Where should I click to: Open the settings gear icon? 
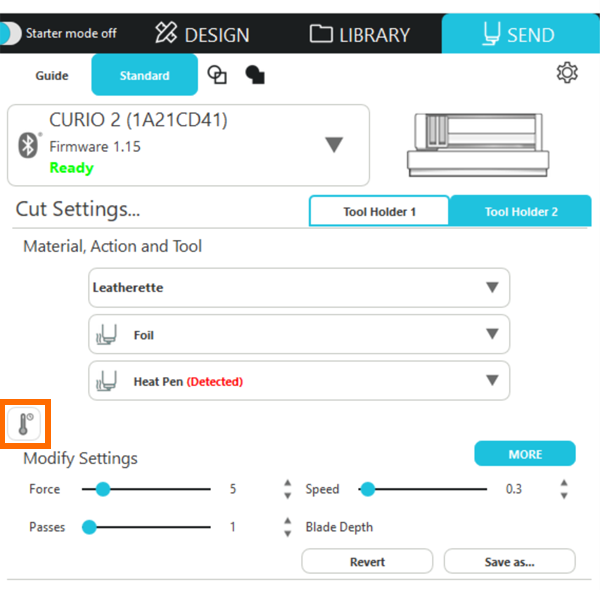pyautogui.click(x=567, y=73)
